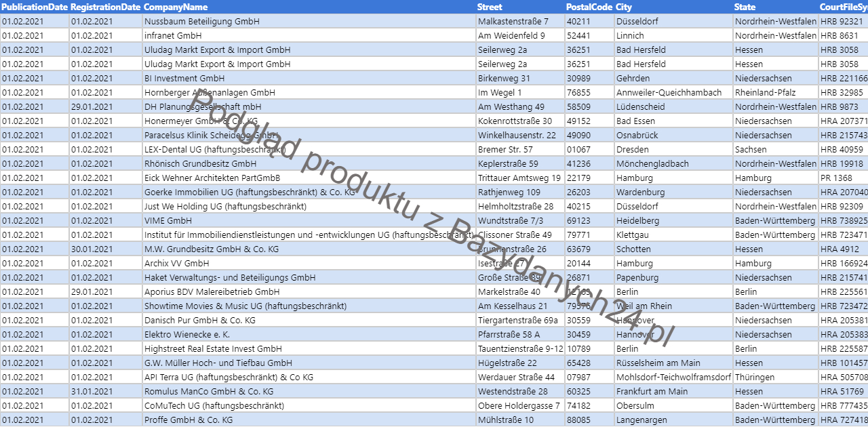Click city cell Dresden
Image resolution: width=868 pixels, height=427 pixels.
673,149
